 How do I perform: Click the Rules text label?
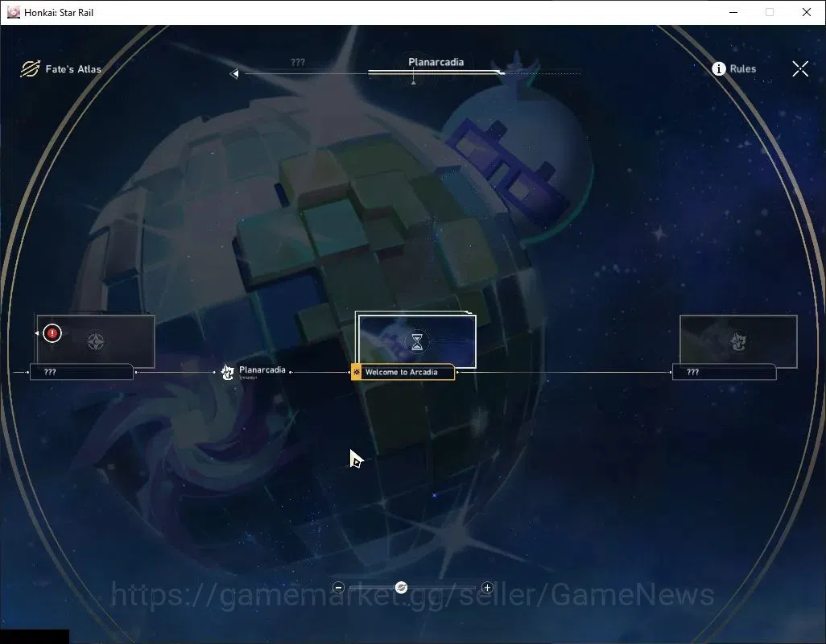(x=743, y=68)
